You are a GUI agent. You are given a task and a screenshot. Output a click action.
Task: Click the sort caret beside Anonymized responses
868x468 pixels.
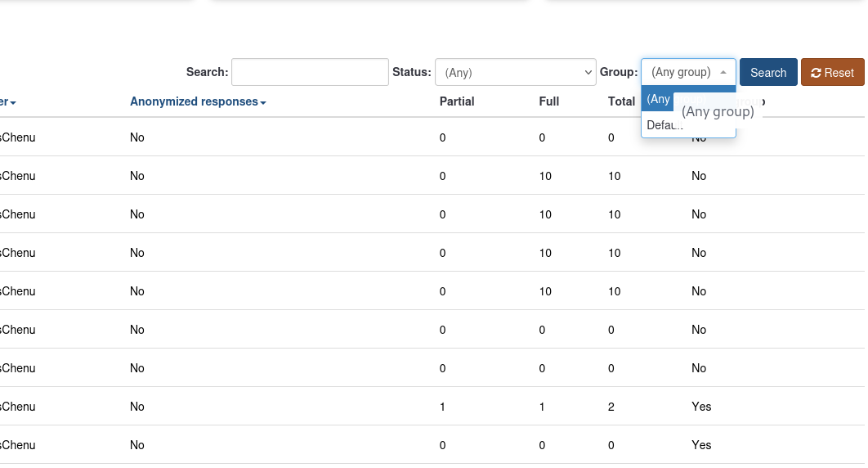(263, 103)
